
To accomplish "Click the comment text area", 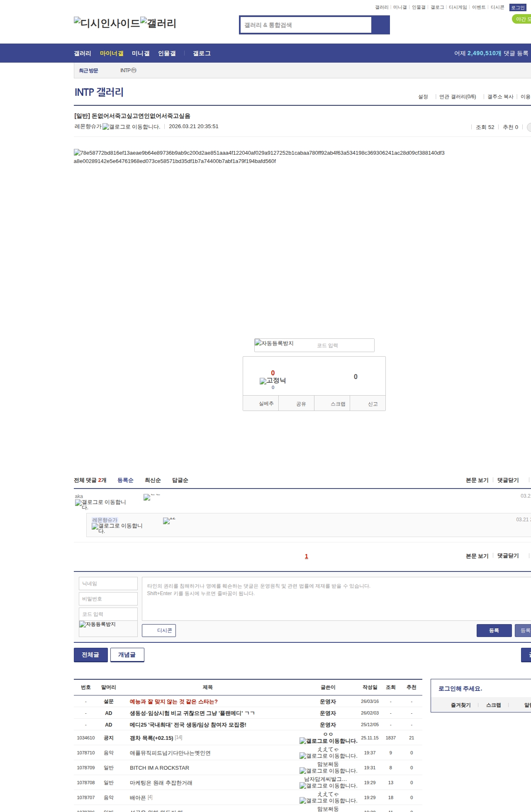I will [x=336, y=599].
